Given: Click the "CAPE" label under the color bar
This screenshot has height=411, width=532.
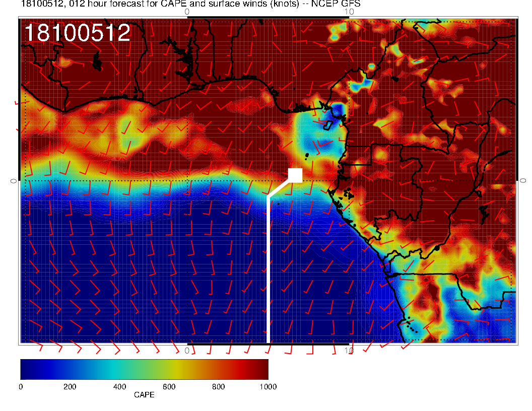Looking at the screenshot, I should click(x=144, y=395).
